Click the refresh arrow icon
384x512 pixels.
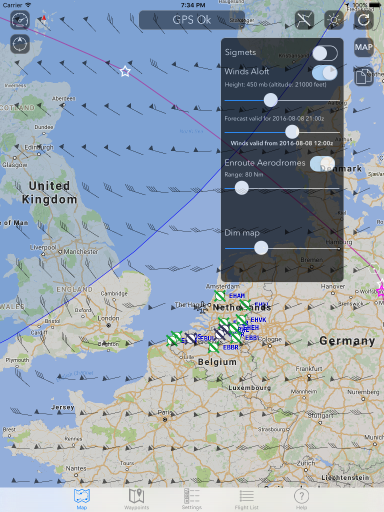[x=364, y=20]
